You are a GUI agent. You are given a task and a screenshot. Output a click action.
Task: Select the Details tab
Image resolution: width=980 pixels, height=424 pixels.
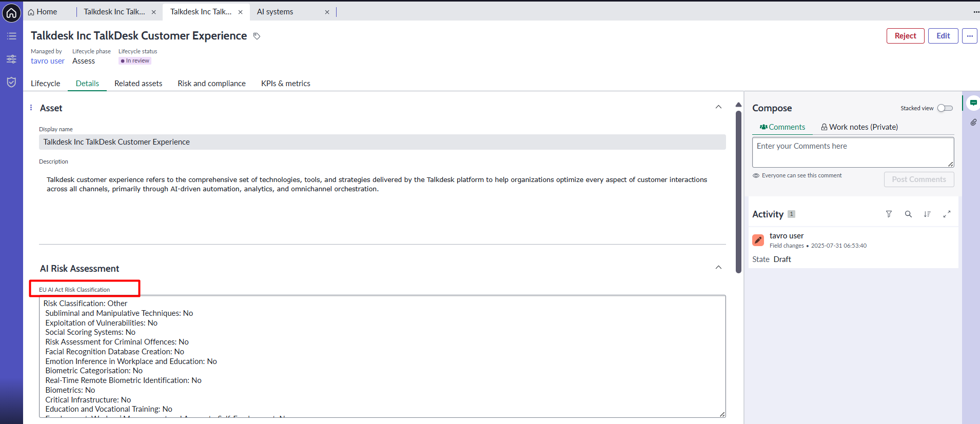pos(87,84)
